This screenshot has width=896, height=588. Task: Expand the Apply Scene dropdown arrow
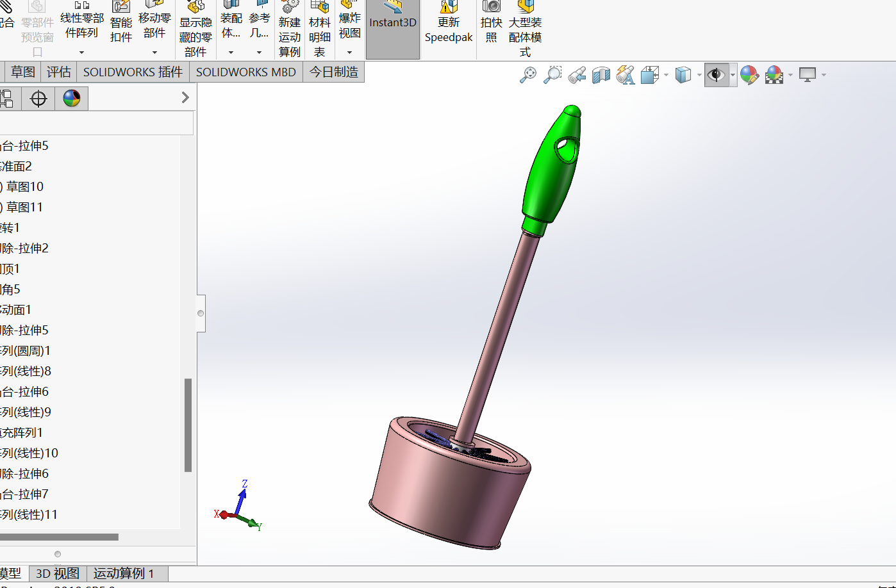[x=790, y=75]
